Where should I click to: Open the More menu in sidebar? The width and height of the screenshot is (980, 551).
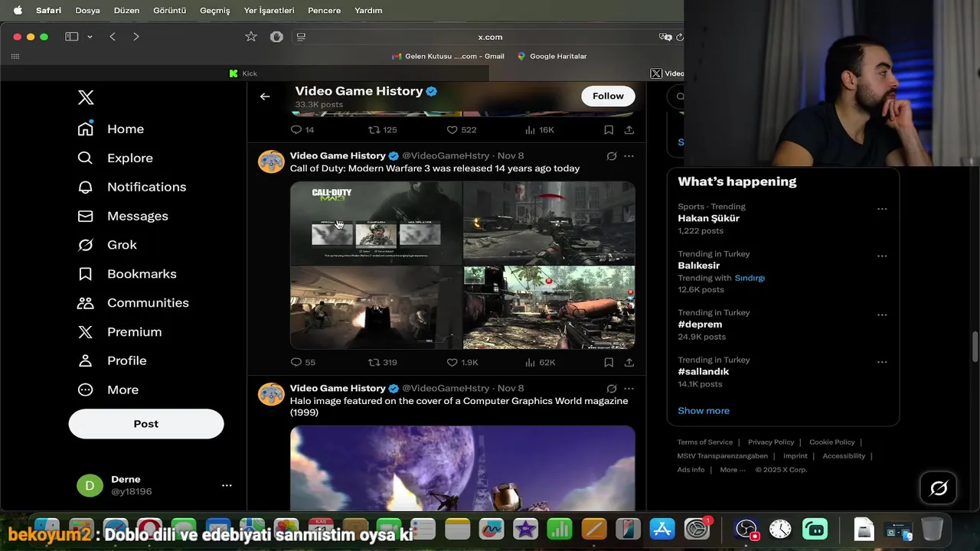pyautogui.click(x=108, y=390)
